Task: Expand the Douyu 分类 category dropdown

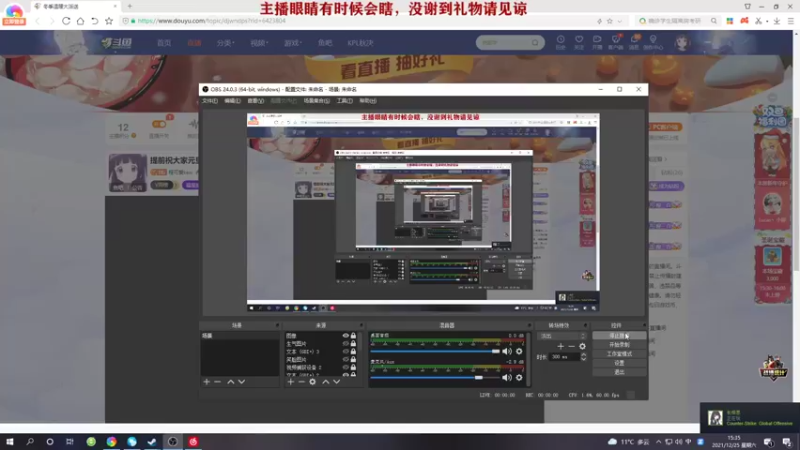Action: (225, 43)
